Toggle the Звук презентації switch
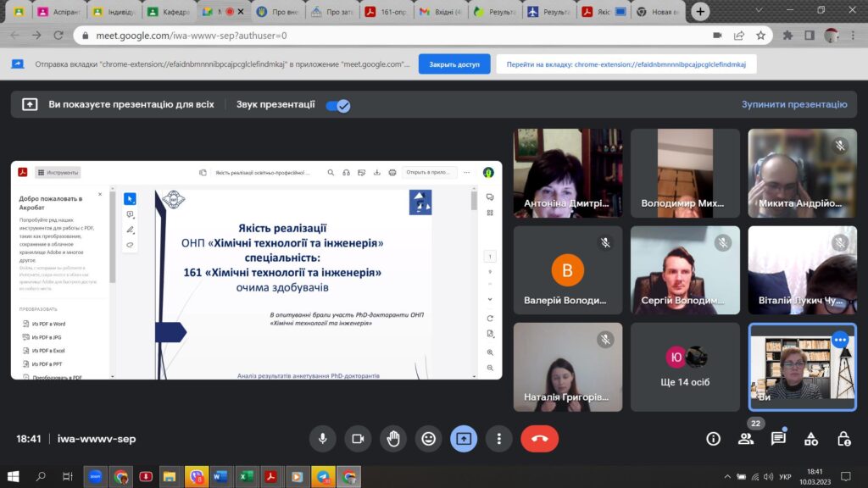 [x=338, y=105]
